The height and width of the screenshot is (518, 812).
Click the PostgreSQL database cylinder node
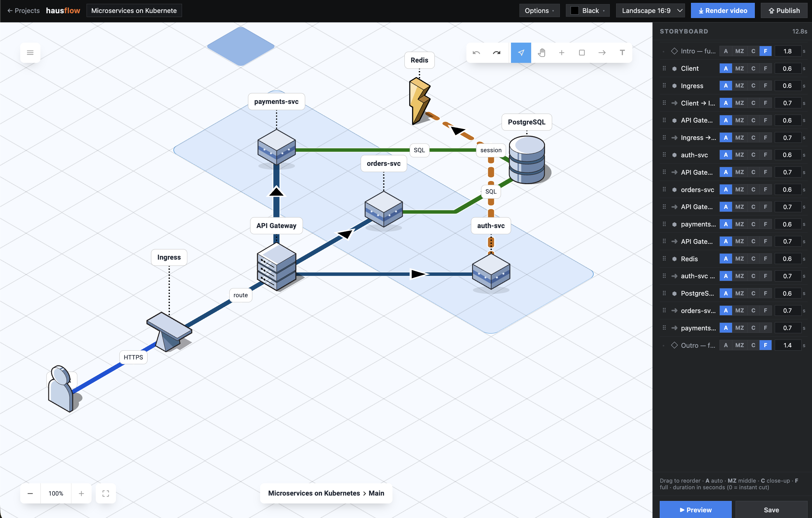point(527,160)
